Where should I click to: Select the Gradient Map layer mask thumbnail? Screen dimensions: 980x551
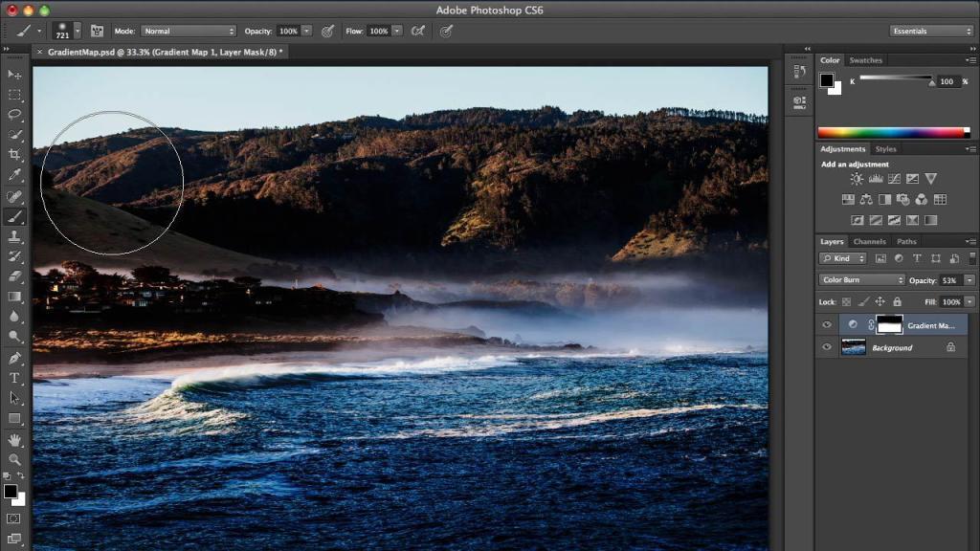889,325
